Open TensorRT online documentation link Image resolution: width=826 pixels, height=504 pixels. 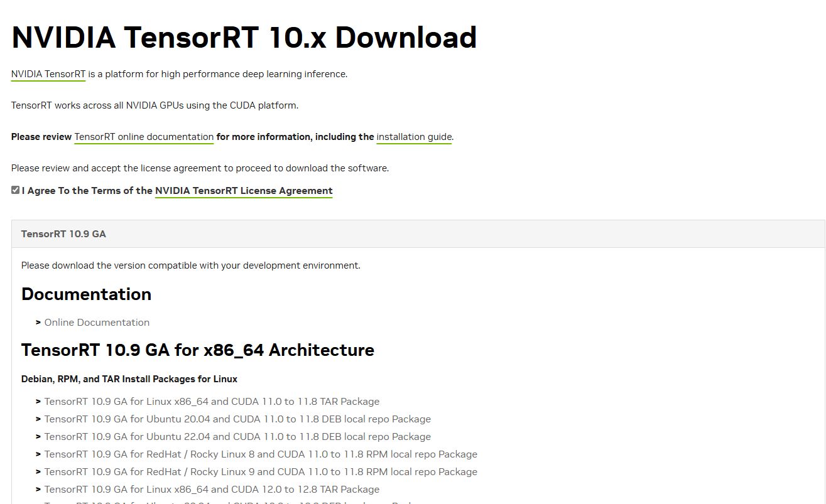144,137
